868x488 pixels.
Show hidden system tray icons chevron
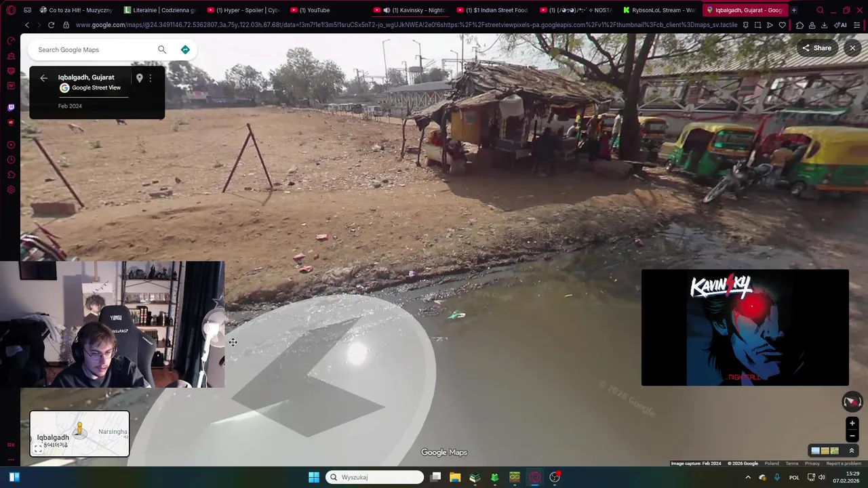(x=748, y=477)
